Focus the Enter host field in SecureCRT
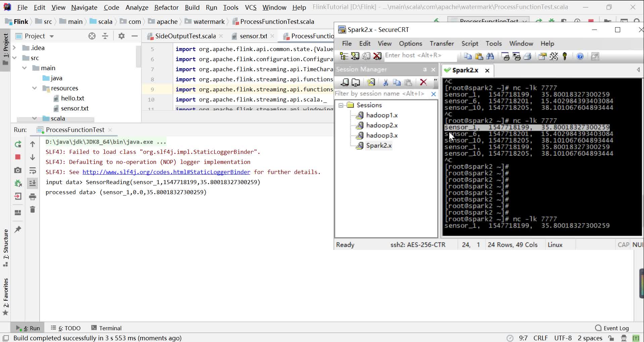 point(421,55)
